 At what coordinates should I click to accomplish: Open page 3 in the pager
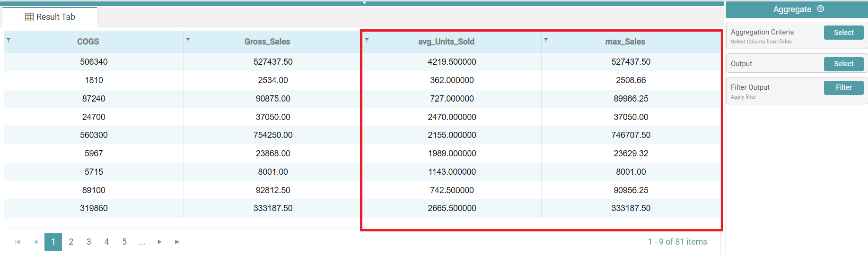point(89,242)
